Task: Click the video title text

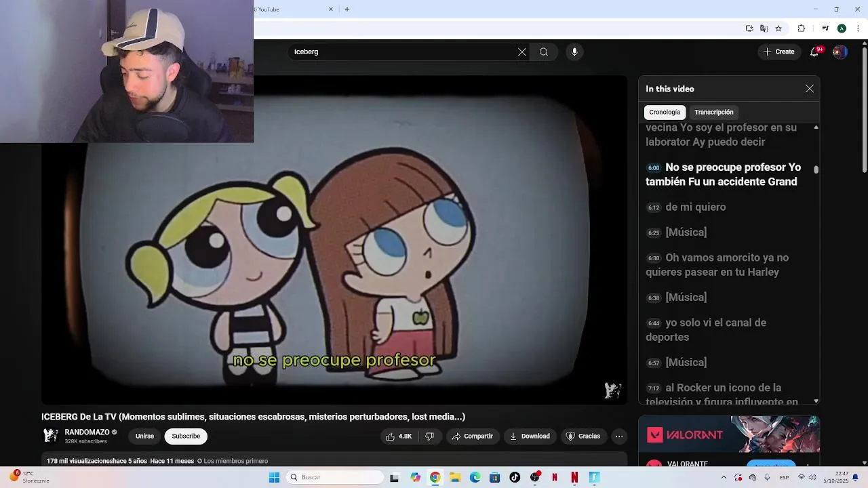Action: (x=253, y=417)
